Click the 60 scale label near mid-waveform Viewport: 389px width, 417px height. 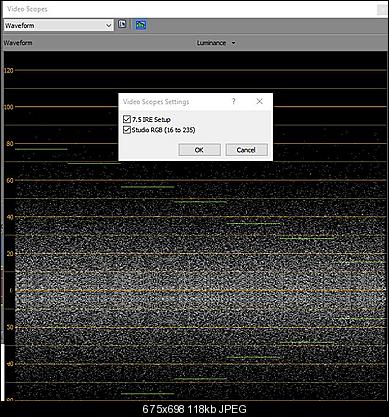10,180
